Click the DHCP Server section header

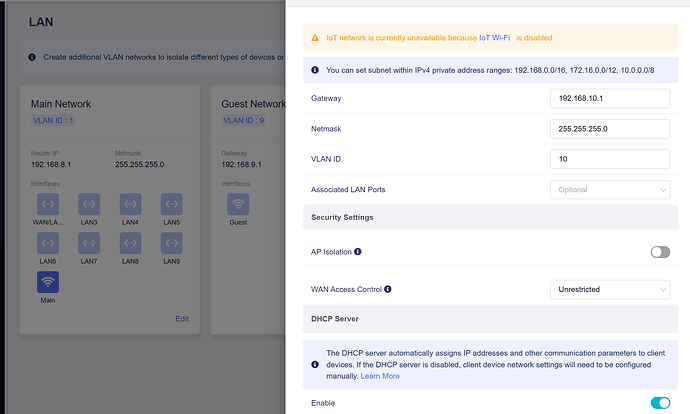[x=490, y=319]
